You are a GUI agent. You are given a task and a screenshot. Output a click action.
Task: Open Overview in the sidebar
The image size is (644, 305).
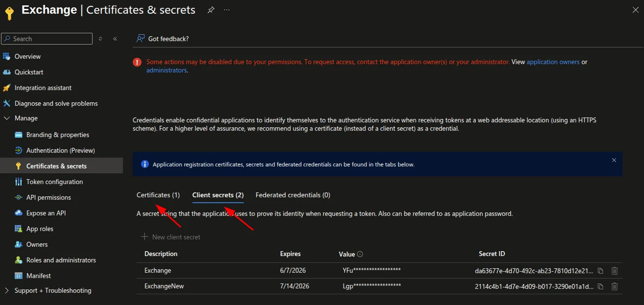click(27, 56)
